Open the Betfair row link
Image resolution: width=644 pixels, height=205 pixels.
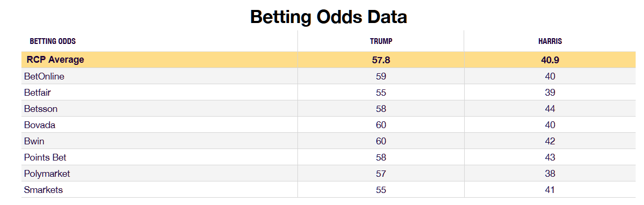pos(37,93)
